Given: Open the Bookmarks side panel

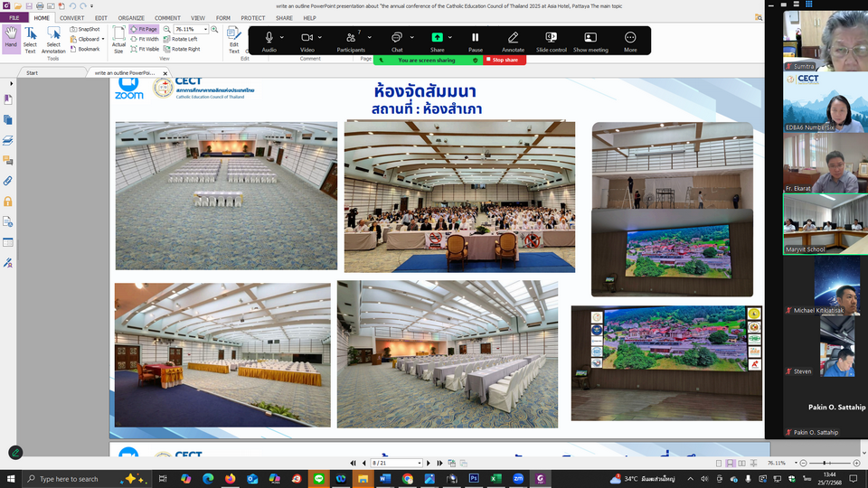Looking at the screenshot, I should [x=8, y=99].
